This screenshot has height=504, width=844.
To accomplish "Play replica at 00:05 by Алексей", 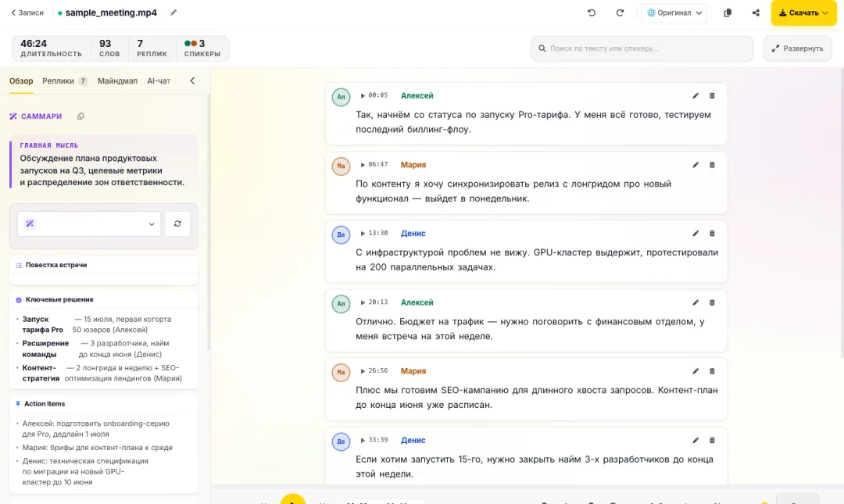I will point(374,95).
